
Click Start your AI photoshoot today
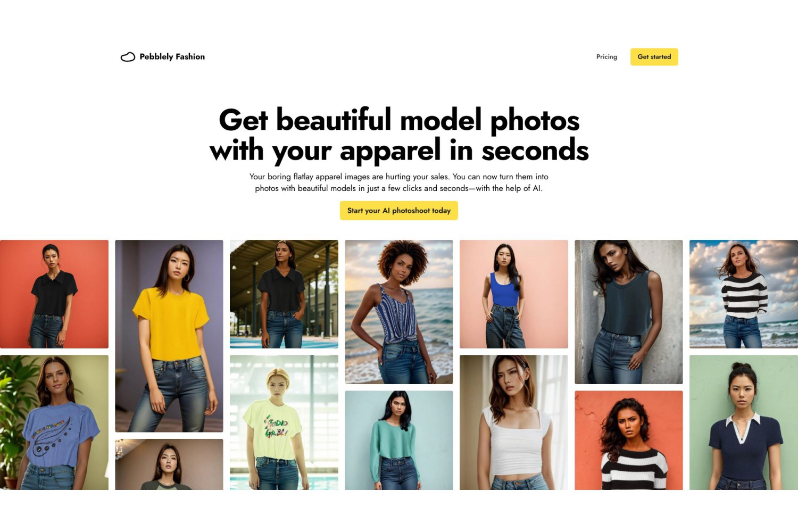399,211
